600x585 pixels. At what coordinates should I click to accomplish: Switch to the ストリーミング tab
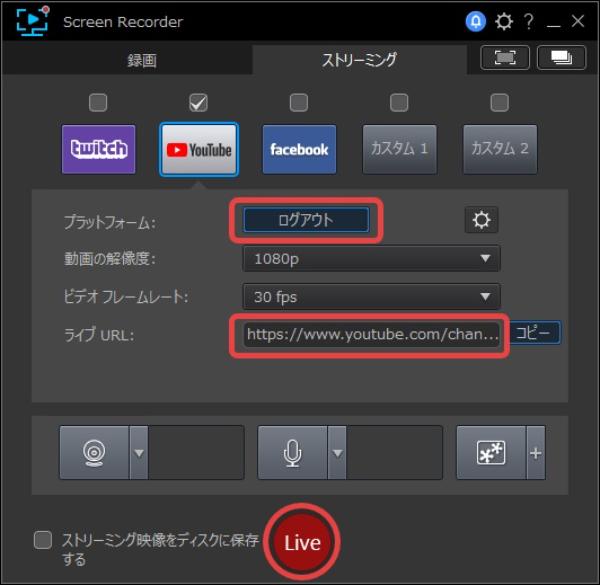pyautogui.click(x=359, y=59)
